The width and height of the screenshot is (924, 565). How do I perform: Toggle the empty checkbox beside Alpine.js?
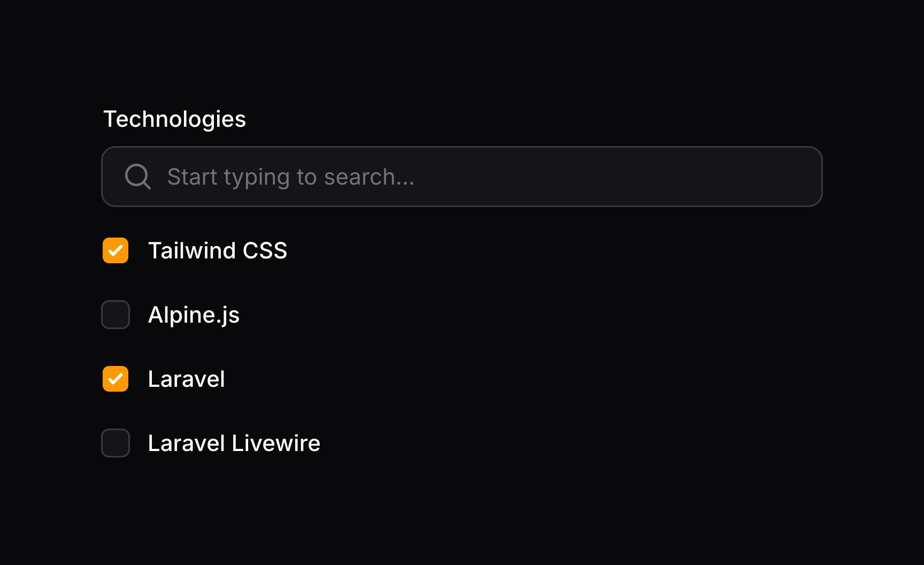[115, 315]
